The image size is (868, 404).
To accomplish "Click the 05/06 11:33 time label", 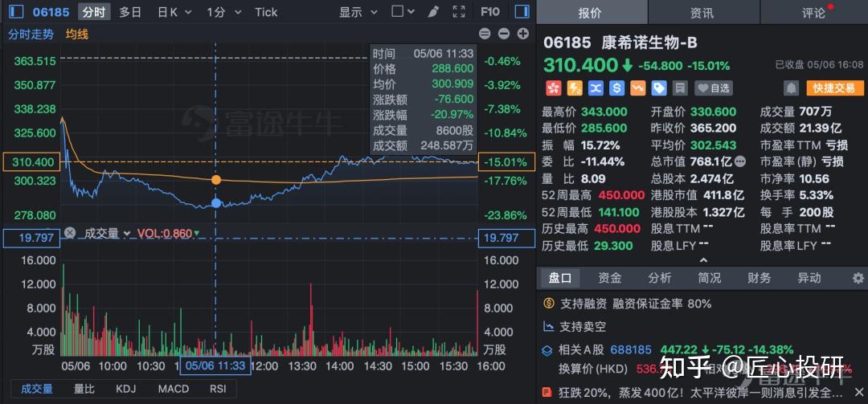I will pos(215,365).
